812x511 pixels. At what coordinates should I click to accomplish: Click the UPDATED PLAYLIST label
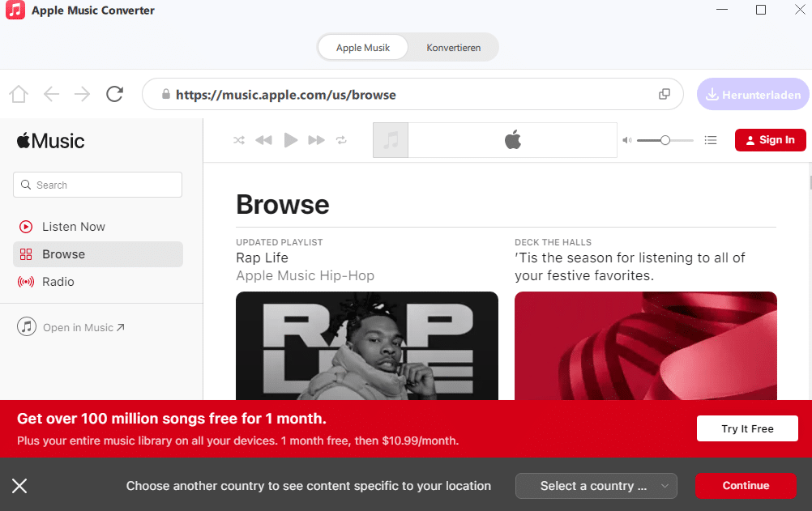pyautogui.click(x=279, y=242)
